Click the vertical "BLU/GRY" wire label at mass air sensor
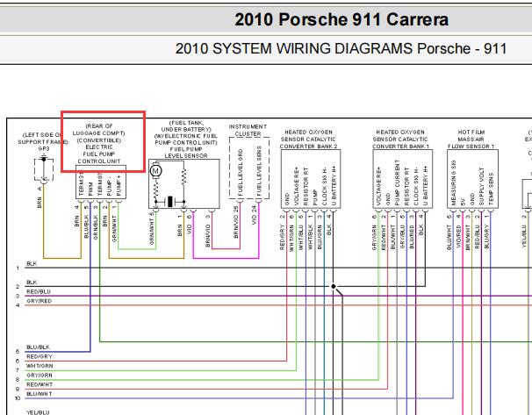532x415 pixels. pyautogui.click(x=486, y=236)
